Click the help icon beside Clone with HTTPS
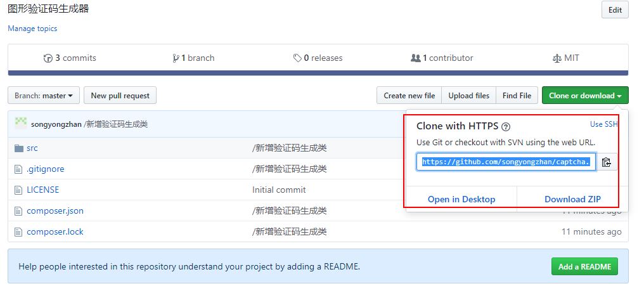Image resolution: width=644 pixels, height=305 pixels. pos(506,127)
